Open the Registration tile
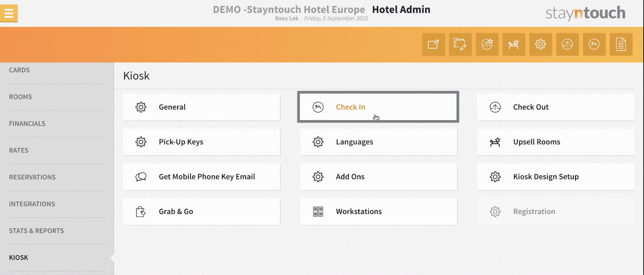Image resolution: width=644 pixels, height=275 pixels. click(556, 212)
